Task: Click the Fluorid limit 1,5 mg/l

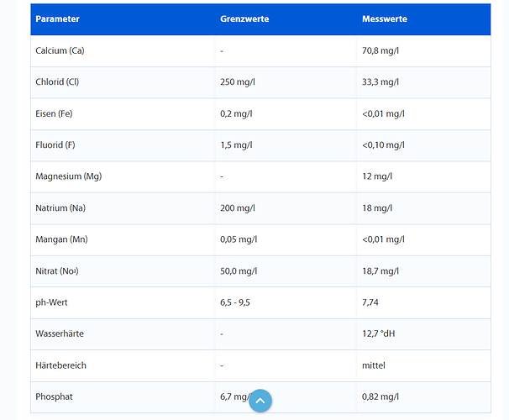Action: (x=236, y=145)
